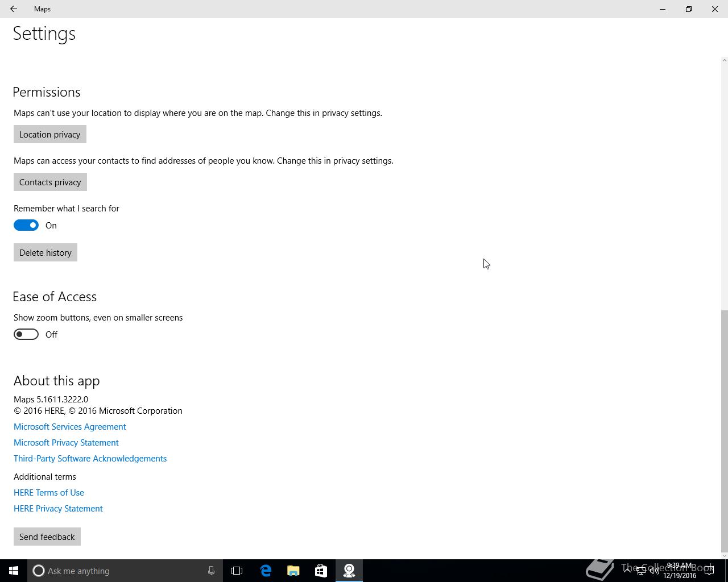Click the About this app heading
Screen dimensions: 728x582
point(57,381)
